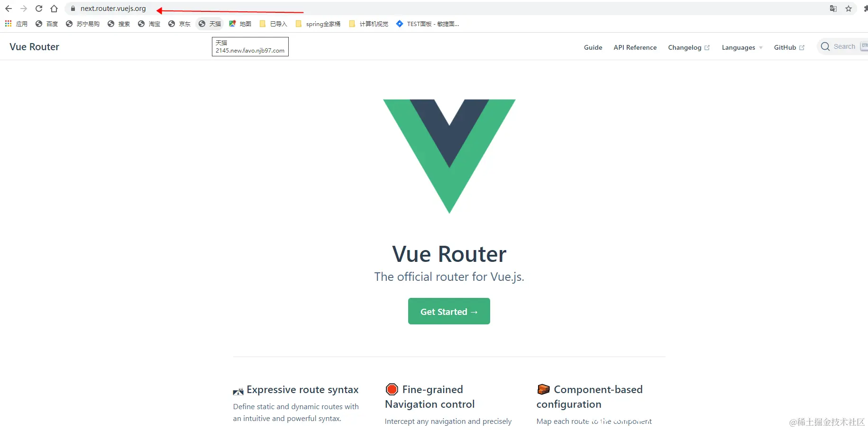
Task: Go back with the browser back arrow
Action: click(9, 9)
